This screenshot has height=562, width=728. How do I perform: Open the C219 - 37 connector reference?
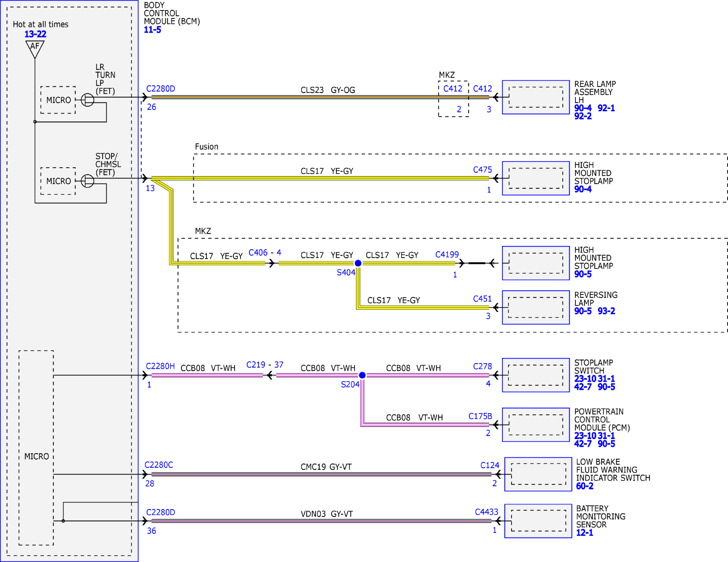(265, 365)
